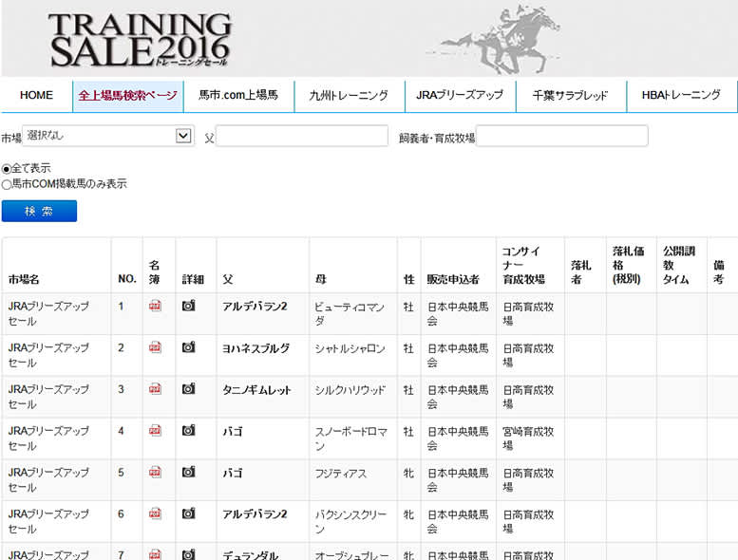Image resolution: width=738 pixels, height=560 pixels.
Task: Open the HBAトレーニング tab
Action: coord(681,96)
